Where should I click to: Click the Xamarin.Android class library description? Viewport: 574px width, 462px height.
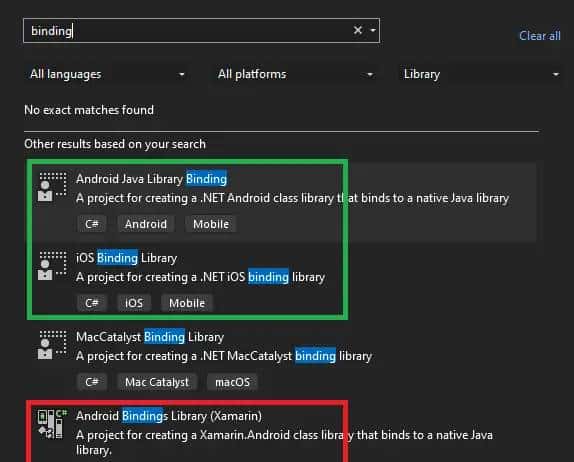tap(284, 442)
